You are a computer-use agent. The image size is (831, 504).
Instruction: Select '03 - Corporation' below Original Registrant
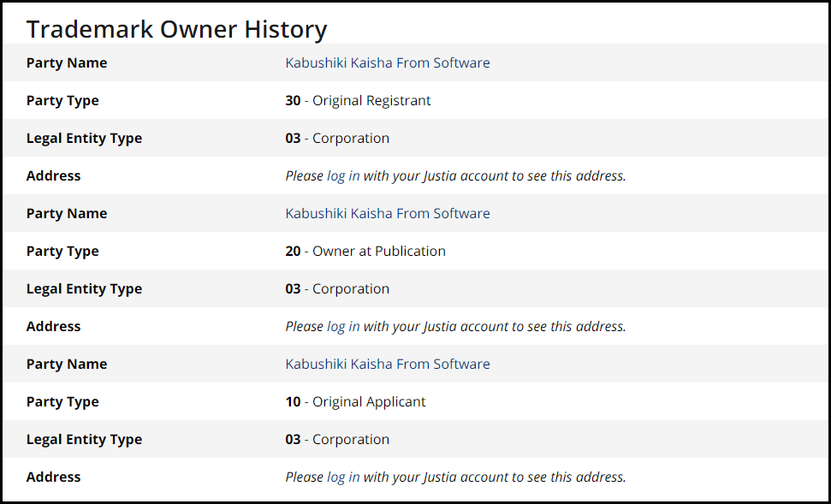337,138
